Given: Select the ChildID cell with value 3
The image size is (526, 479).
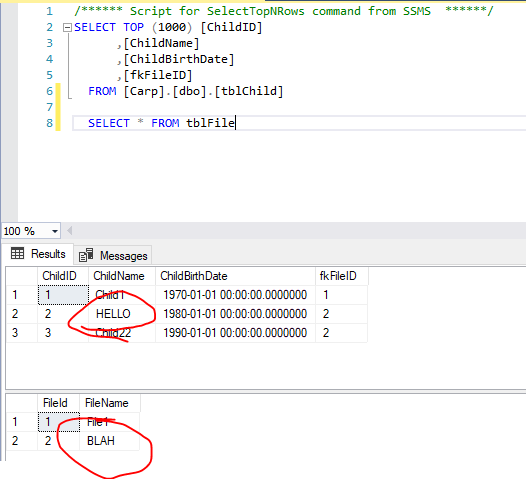Looking at the screenshot, I should click(x=63, y=333).
